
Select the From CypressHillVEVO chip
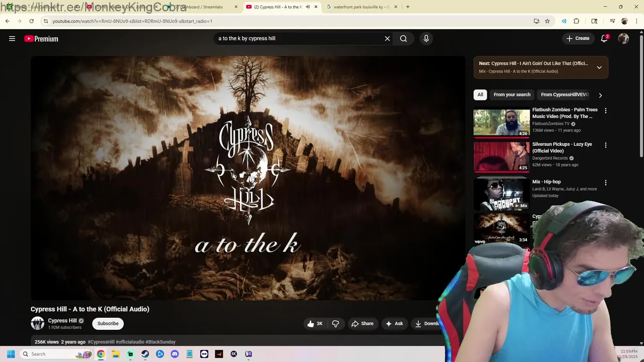(565, 95)
